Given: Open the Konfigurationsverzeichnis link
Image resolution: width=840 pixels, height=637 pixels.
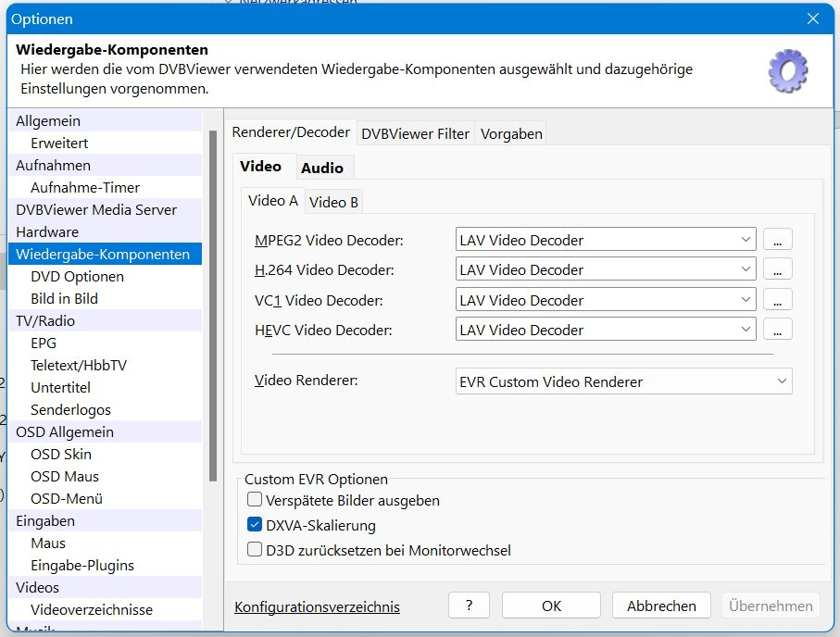Looking at the screenshot, I should [317, 606].
